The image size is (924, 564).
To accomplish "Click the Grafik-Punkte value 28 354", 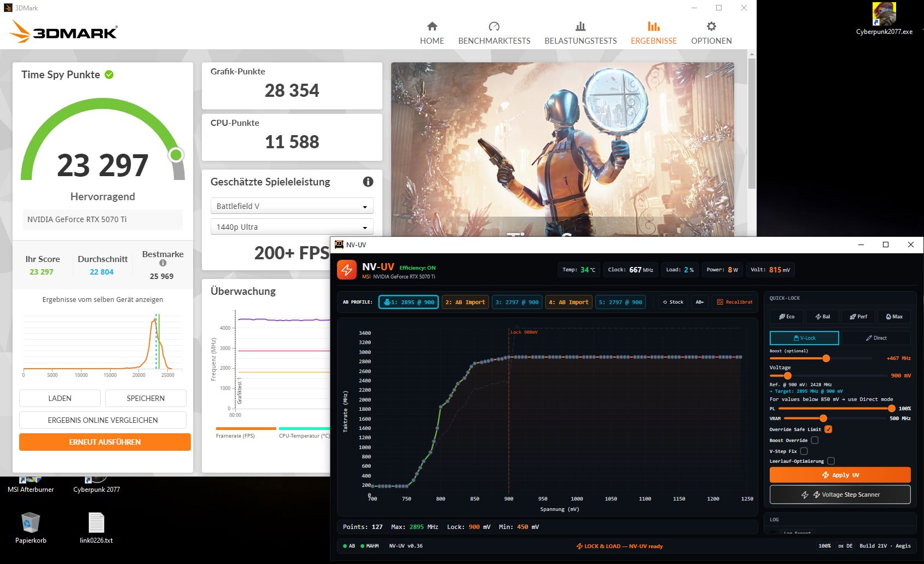I will click(x=292, y=90).
